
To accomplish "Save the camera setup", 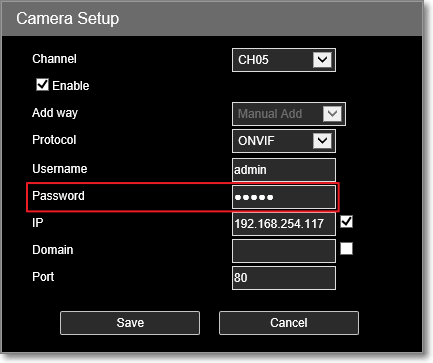I will point(130,323).
